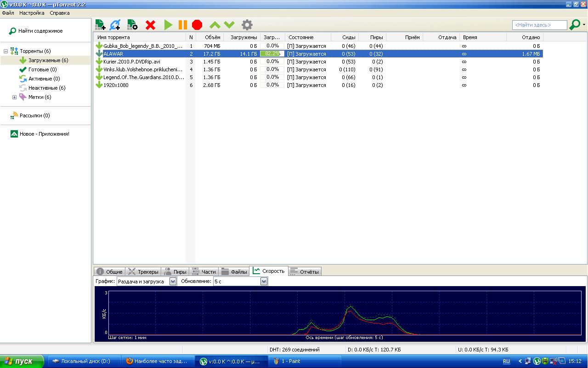Open the 'Настройка' menu

[32, 13]
